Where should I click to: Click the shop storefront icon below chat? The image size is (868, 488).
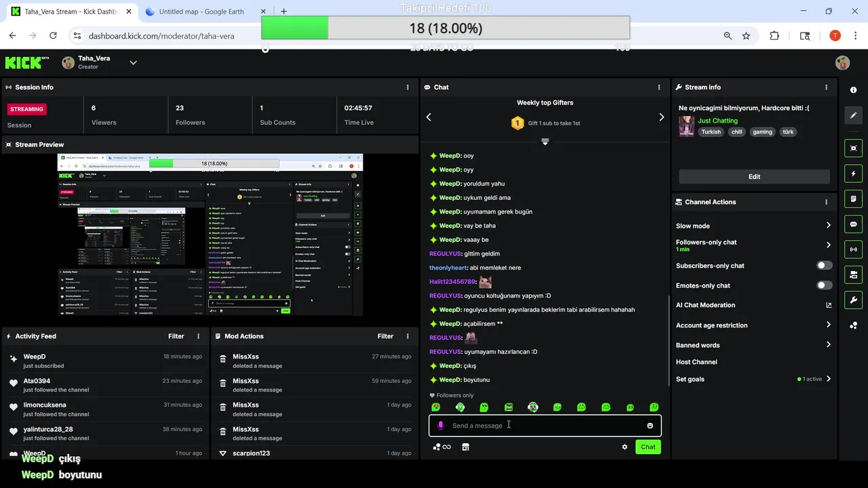point(465,447)
